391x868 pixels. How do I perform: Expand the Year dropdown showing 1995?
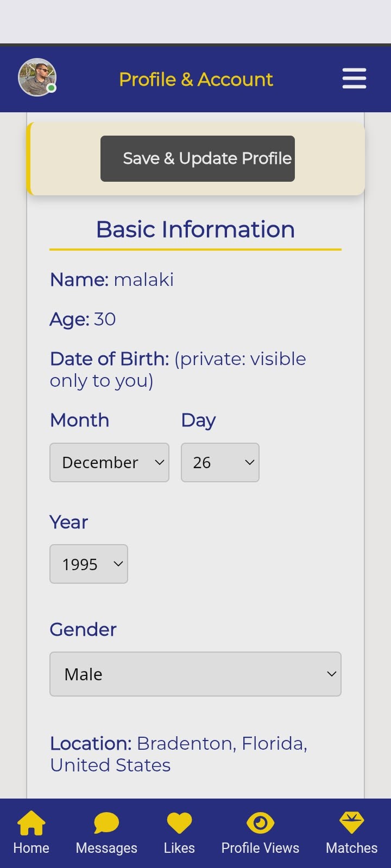tap(89, 564)
